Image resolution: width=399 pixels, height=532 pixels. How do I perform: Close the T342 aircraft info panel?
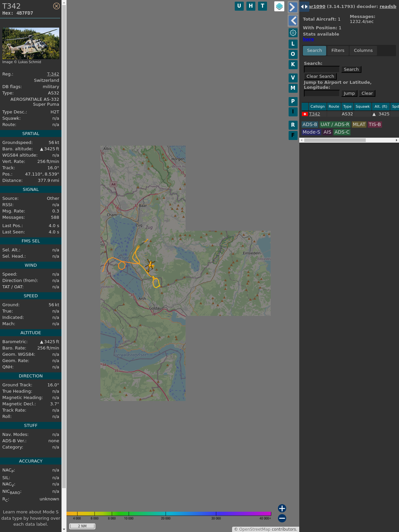(x=57, y=6)
